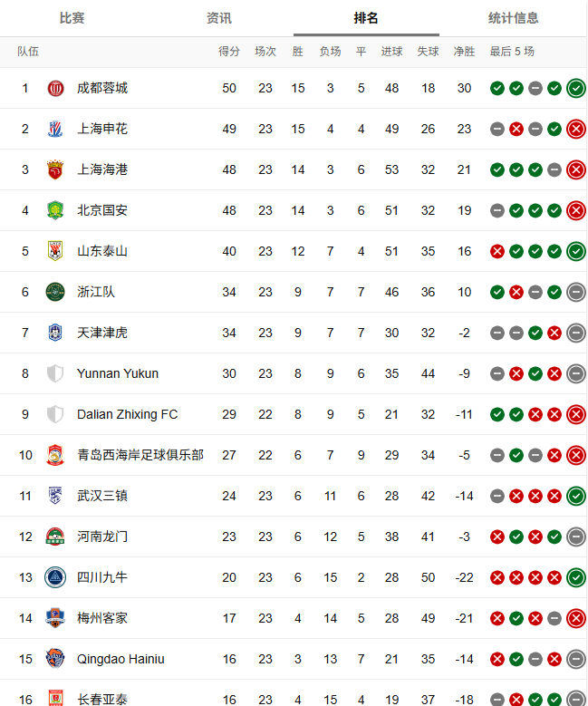The height and width of the screenshot is (706, 588).
Task: Select the 排名 tab
Action: point(366,18)
